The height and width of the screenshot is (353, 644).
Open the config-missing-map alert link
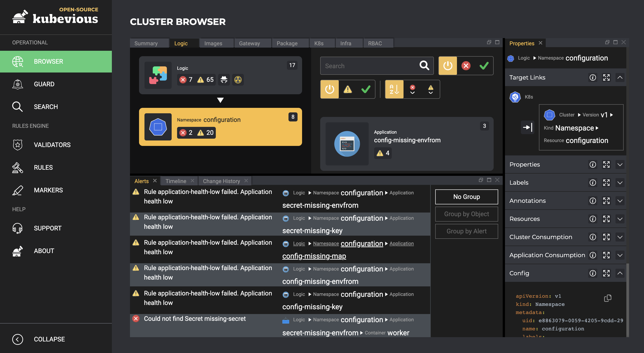[x=314, y=256]
